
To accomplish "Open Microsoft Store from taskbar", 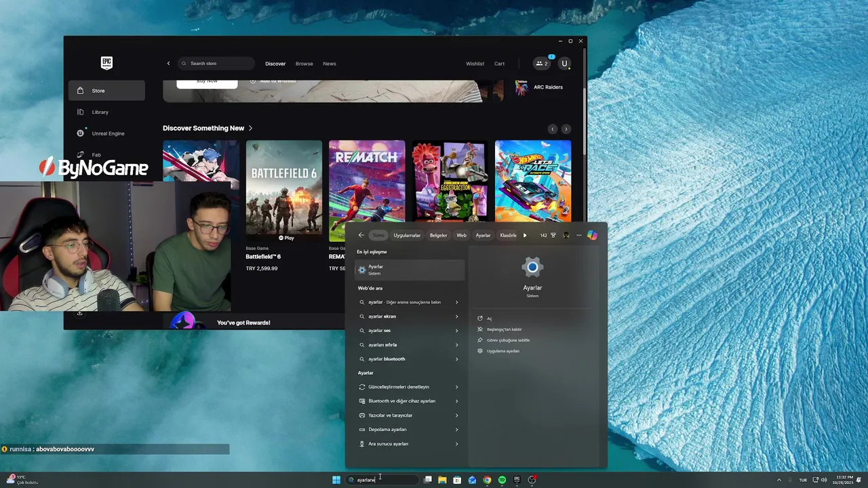I will click(457, 480).
